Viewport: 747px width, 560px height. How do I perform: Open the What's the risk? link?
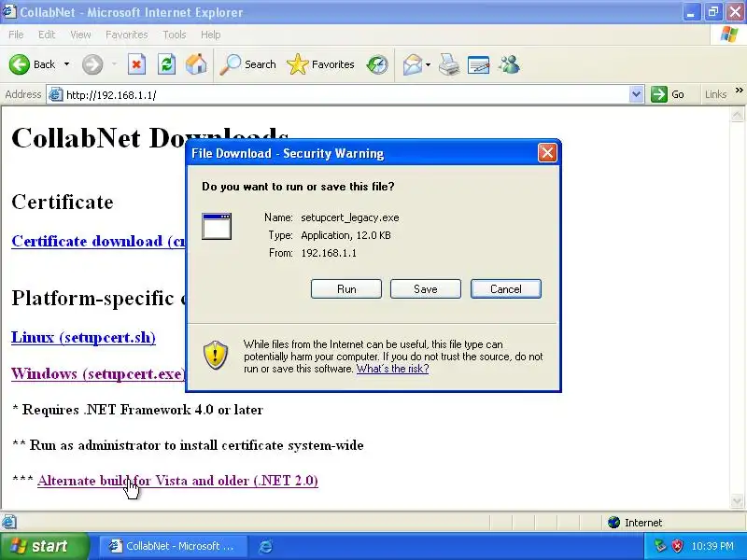pos(392,369)
